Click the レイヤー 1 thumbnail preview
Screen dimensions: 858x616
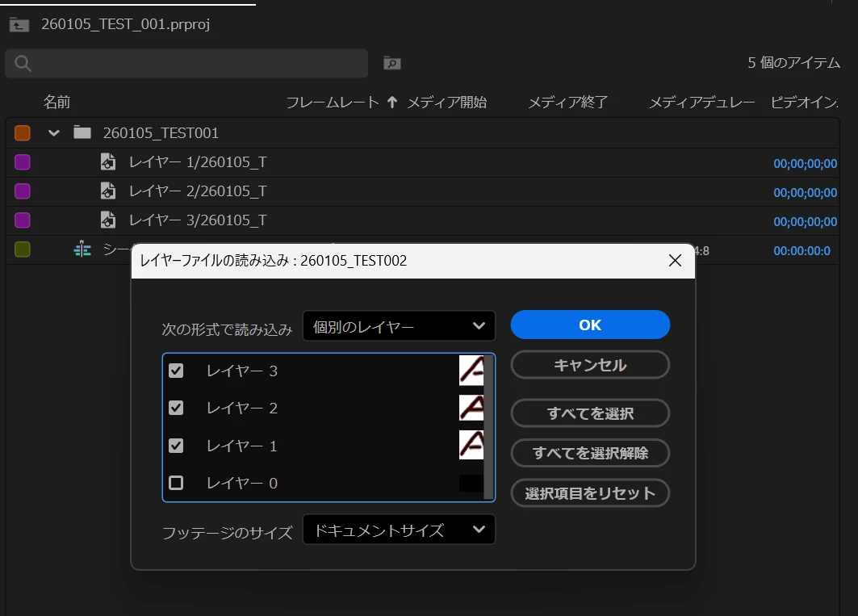tap(471, 445)
